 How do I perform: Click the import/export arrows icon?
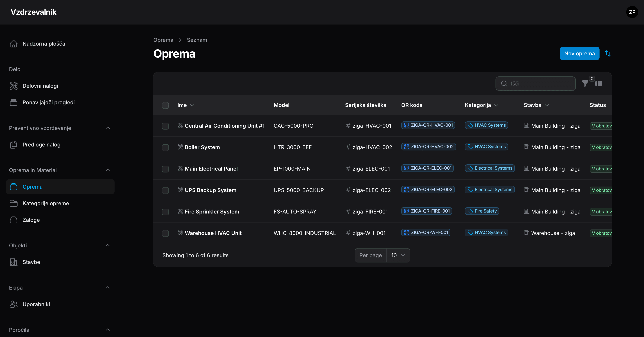point(608,53)
